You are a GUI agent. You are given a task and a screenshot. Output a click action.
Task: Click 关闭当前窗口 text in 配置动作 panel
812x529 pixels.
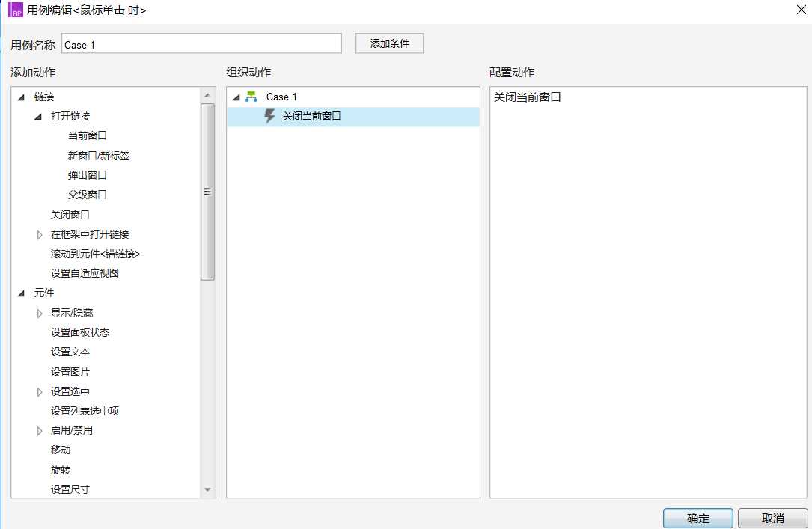(527, 97)
